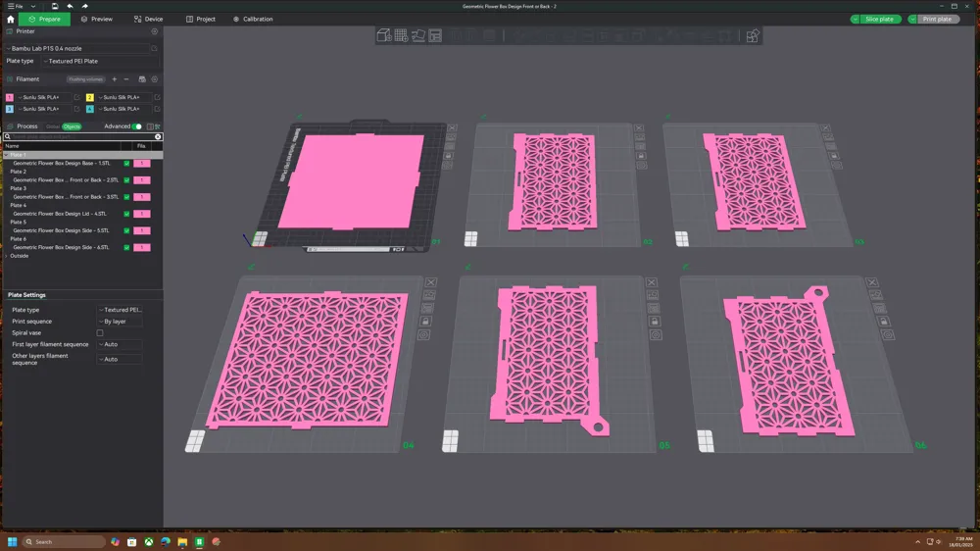The height and width of the screenshot is (551, 980).
Task: Click the Auto orient toolbar icon
Action: click(418, 35)
